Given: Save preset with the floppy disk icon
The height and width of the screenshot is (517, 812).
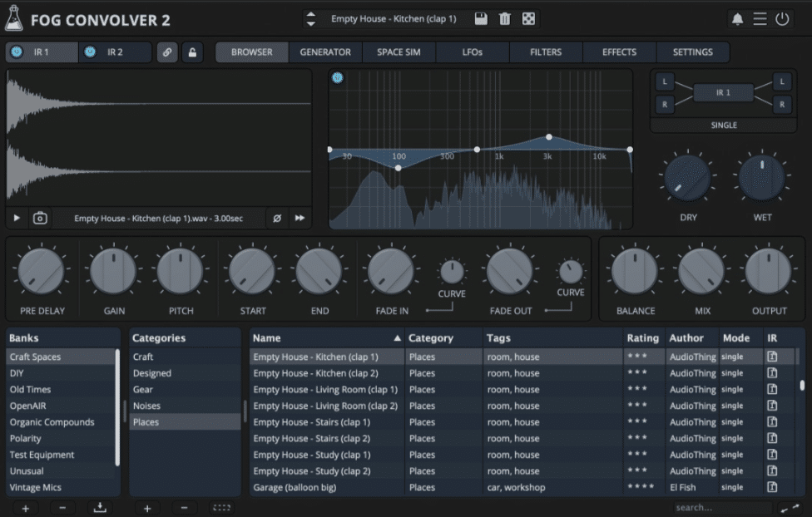Looking at the screenshot, I should coord(481,18).
